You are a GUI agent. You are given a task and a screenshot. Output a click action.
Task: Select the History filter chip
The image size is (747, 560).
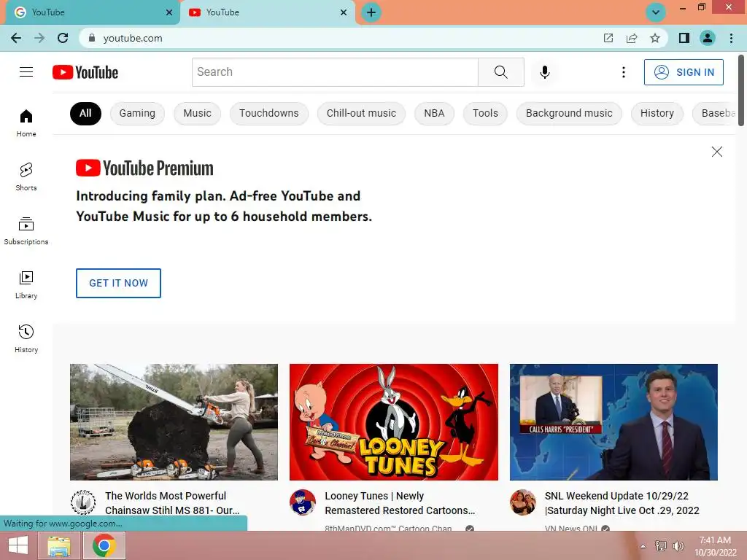tap(657, 113)
